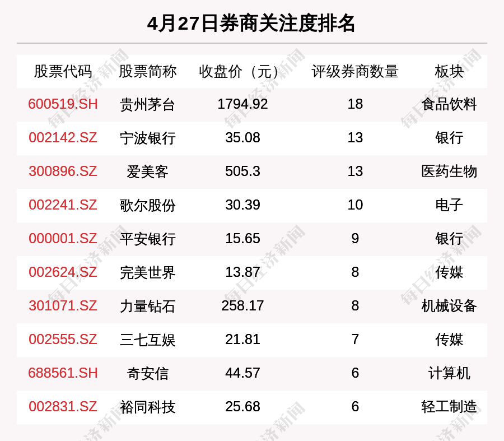Open stock code 000001.SZ
This screenshot has width=504, height=441.
click(63, 239)
